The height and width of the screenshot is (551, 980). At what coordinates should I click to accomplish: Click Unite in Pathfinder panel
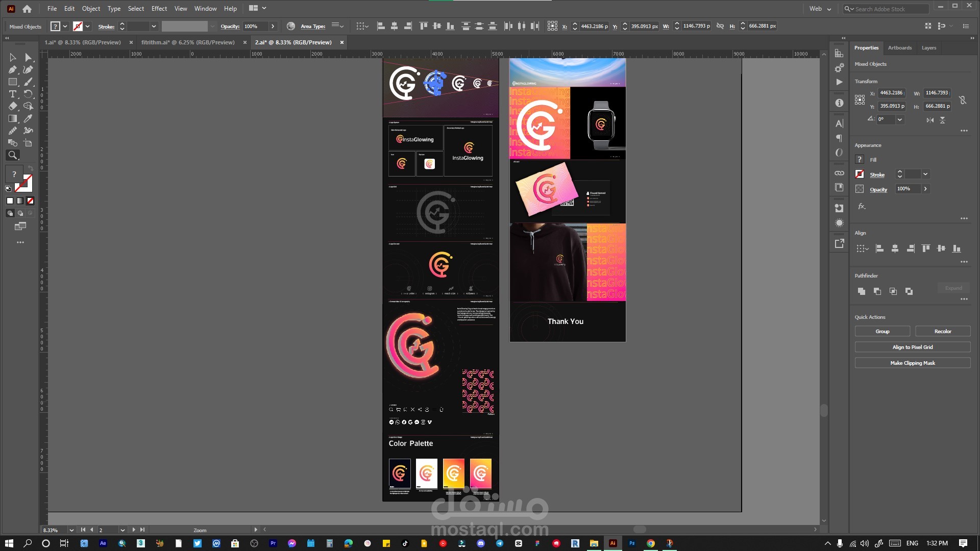862,291
